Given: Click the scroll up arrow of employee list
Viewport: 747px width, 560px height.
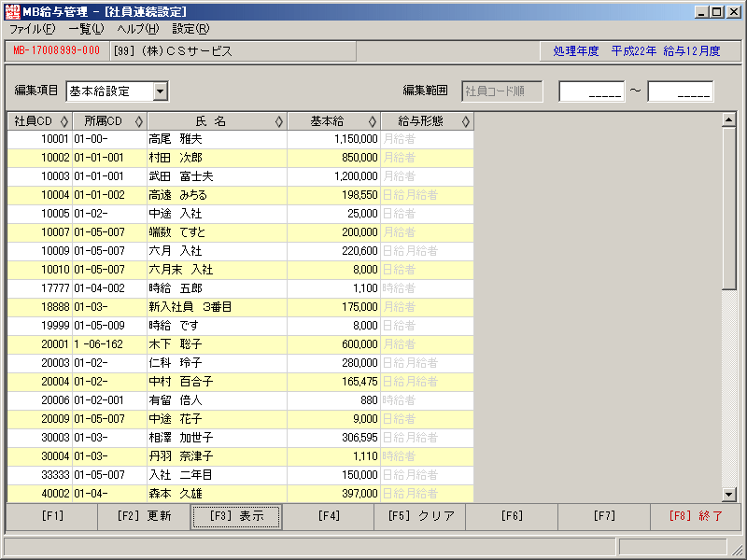Looking at the screenshot, I should [x=729, y=120].
